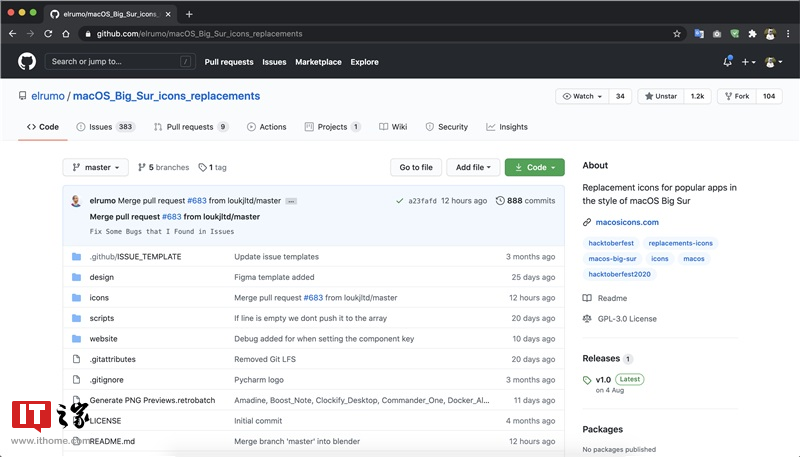
Task: Open Pull requests in top navigation
Action: [229, 62]
